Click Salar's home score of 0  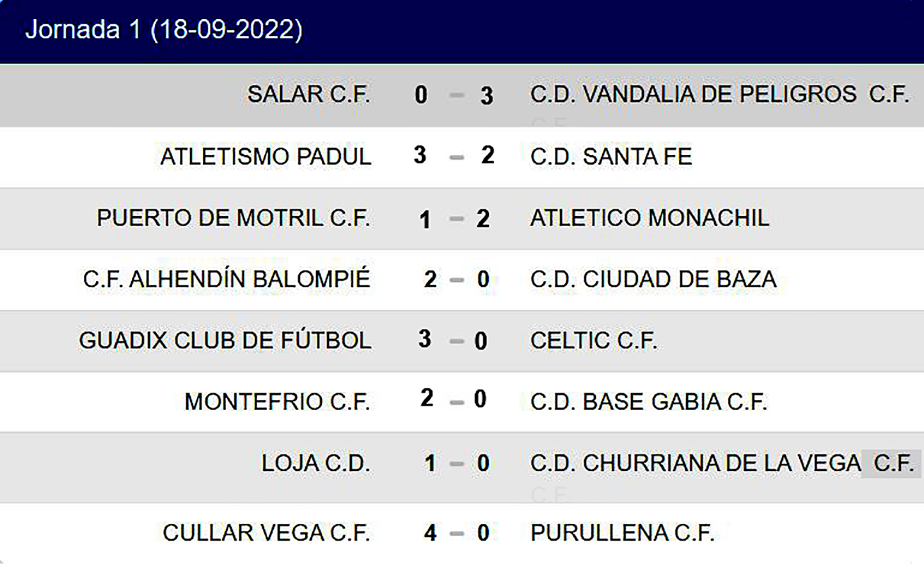pos(421,95)
